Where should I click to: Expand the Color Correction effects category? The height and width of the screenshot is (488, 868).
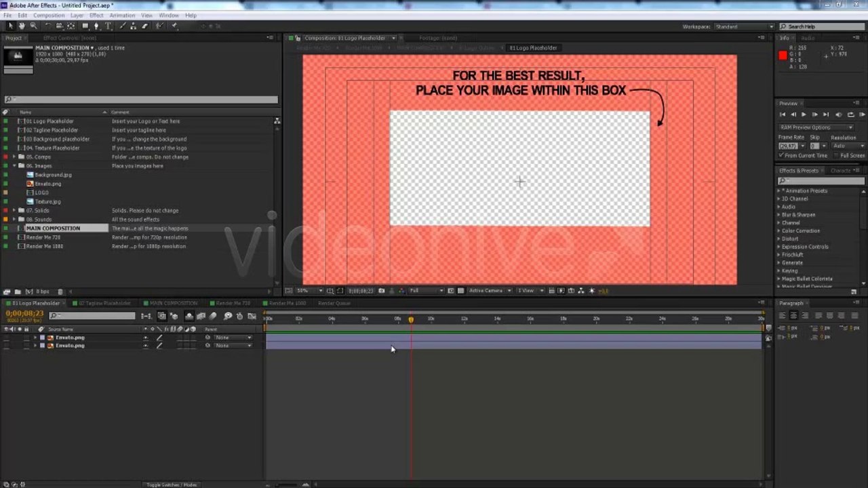tap(779, 230)
